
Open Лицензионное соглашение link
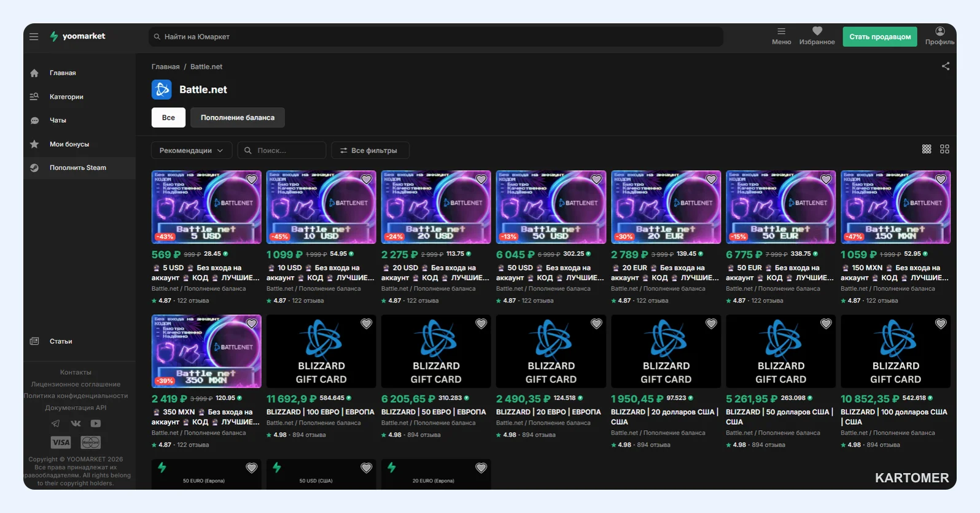(x=76, y=384)
